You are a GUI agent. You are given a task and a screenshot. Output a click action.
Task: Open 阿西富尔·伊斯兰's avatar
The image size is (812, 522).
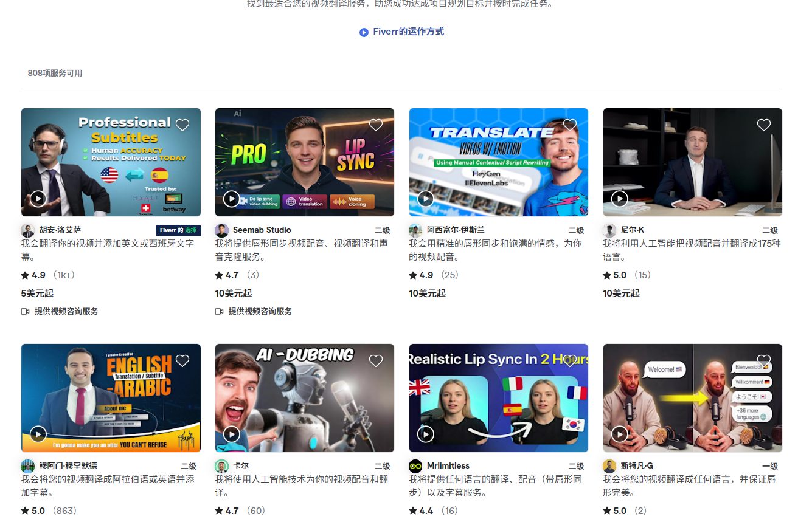pos(415,230)
